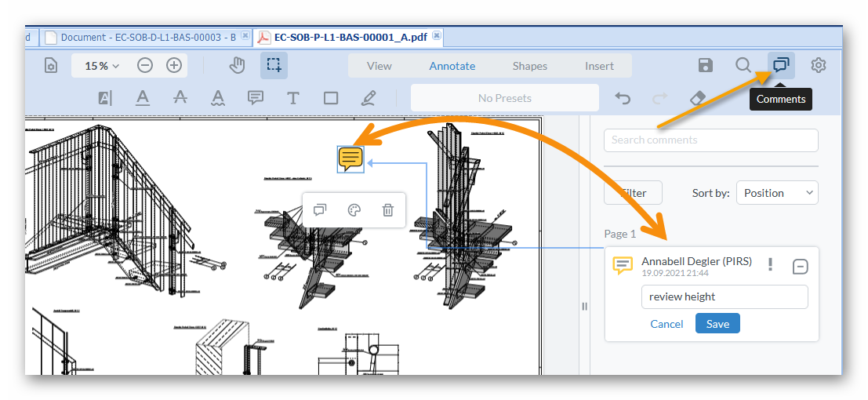Switch to the Shapes tab

click(x=529, y=66)
